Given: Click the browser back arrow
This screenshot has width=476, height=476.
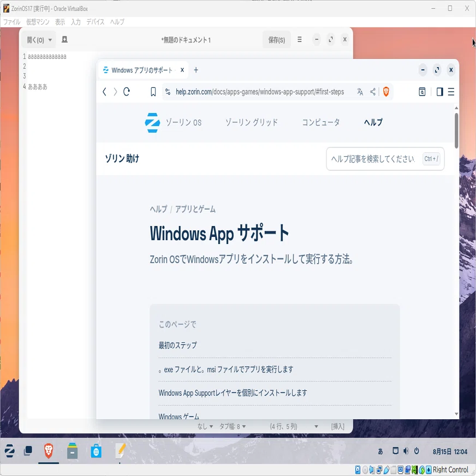Looking at the screenshot, I should click(x=104, y=92).
